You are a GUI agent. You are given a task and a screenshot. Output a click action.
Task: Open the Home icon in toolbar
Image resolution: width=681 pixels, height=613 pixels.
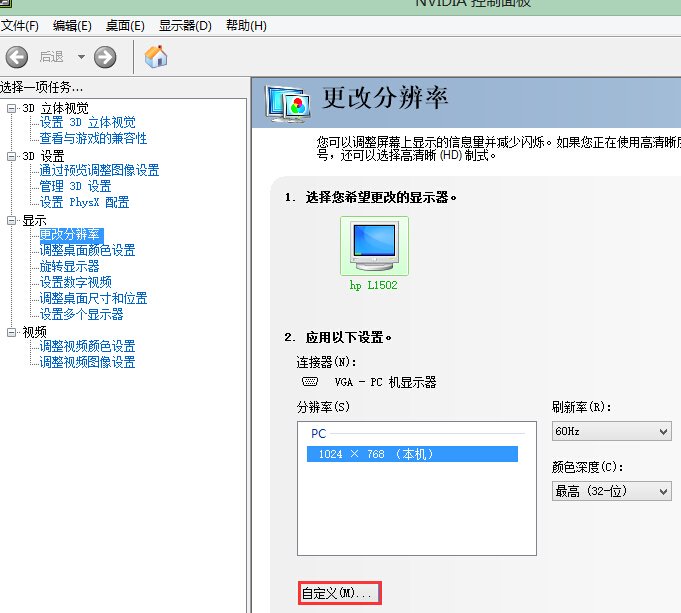tap(155, 56)
